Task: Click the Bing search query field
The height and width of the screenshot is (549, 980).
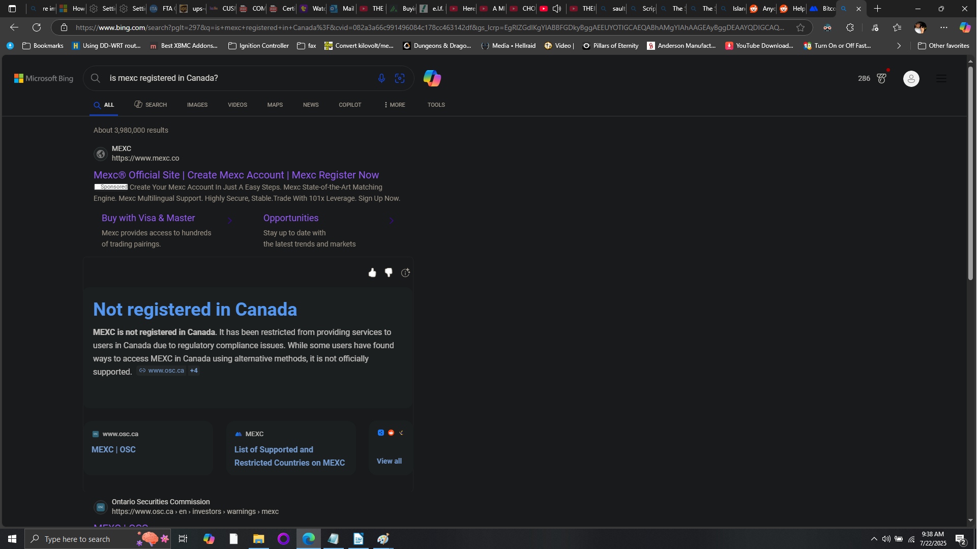Action: click(x=239, y=78)
